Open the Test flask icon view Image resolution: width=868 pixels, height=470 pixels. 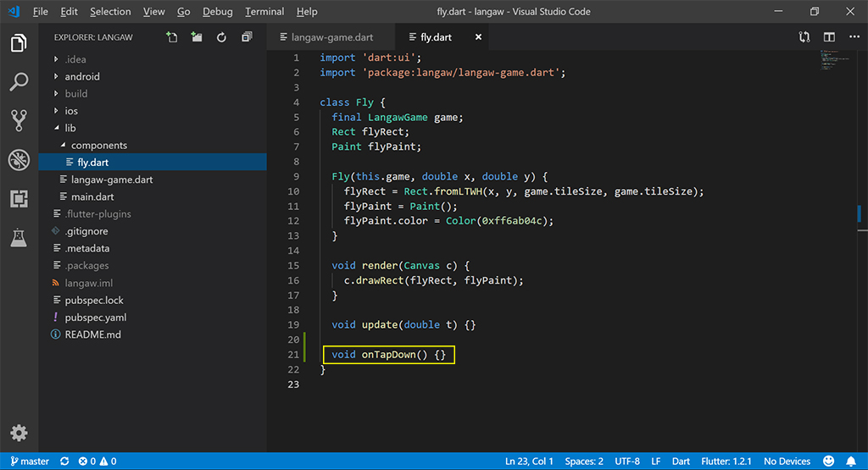[19, 238]
